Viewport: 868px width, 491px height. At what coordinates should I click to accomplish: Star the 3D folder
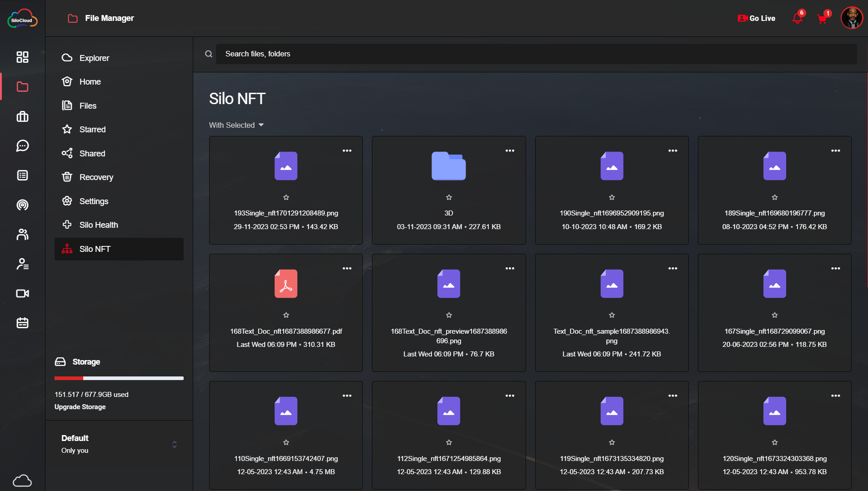tap(448, 197)
